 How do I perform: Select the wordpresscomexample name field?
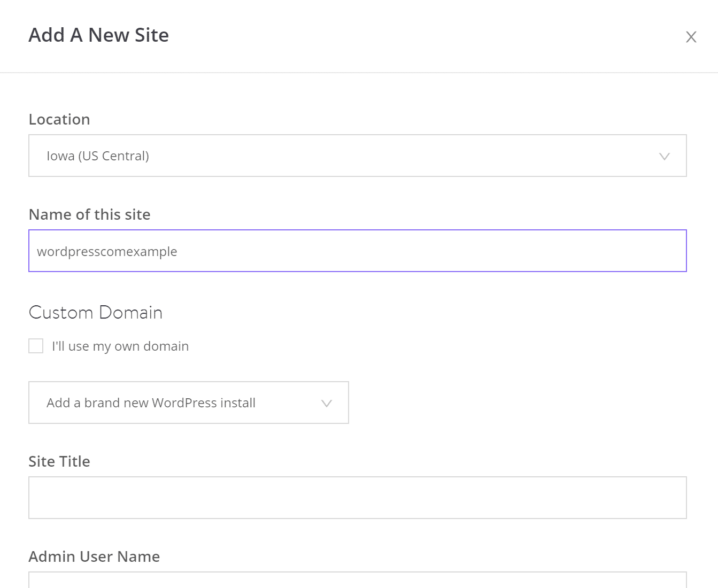click(358, 251)
